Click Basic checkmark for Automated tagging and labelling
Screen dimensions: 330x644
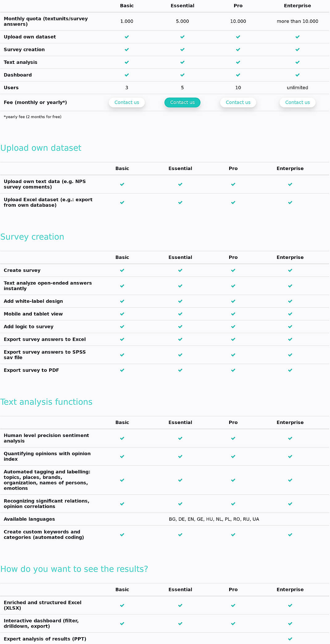tap(122, 480)
